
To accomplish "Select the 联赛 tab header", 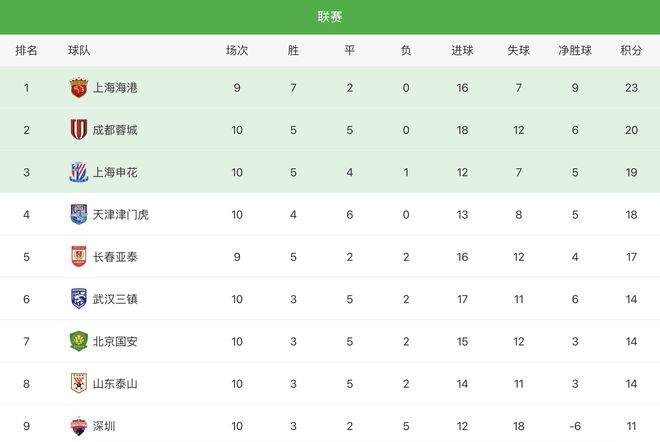I will tap(330, 17).
